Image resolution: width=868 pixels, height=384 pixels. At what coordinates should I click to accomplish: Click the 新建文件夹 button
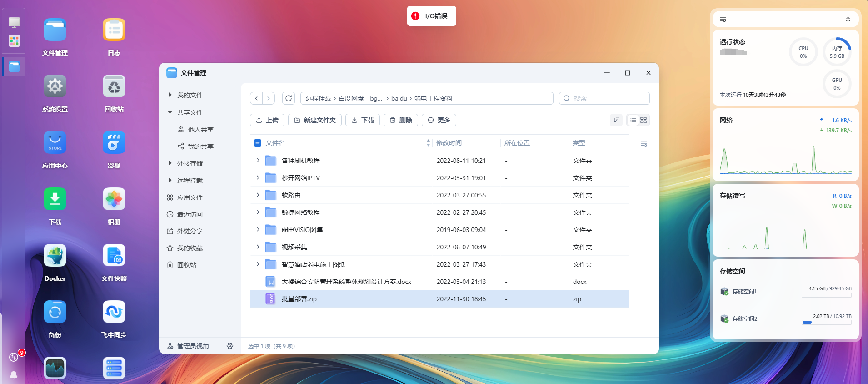click(x=315, y=120)
